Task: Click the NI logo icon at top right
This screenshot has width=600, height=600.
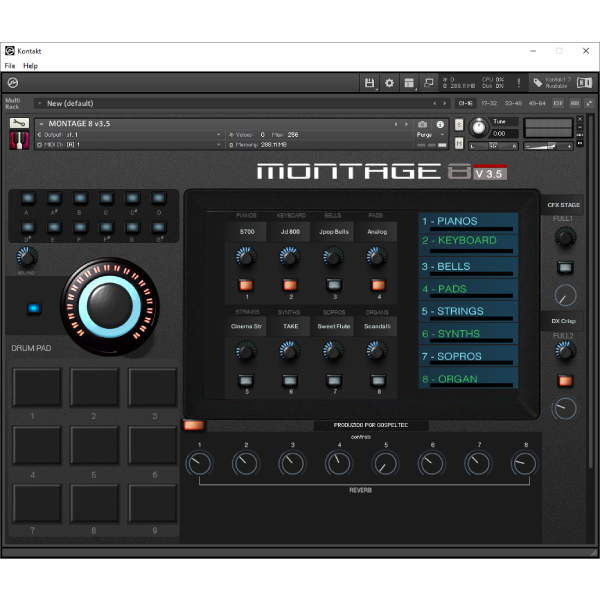Action: point(584,83)
